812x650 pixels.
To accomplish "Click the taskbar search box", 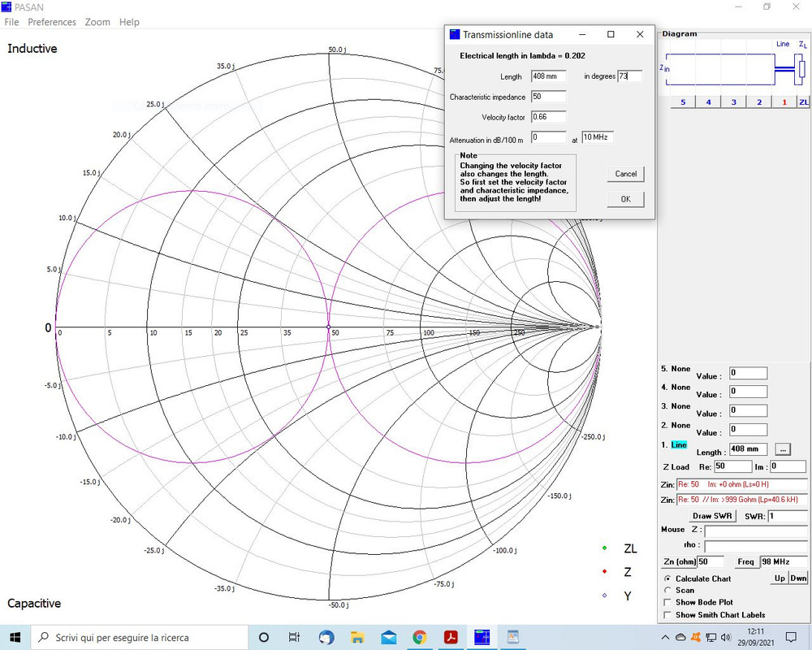I will point(140,638).
